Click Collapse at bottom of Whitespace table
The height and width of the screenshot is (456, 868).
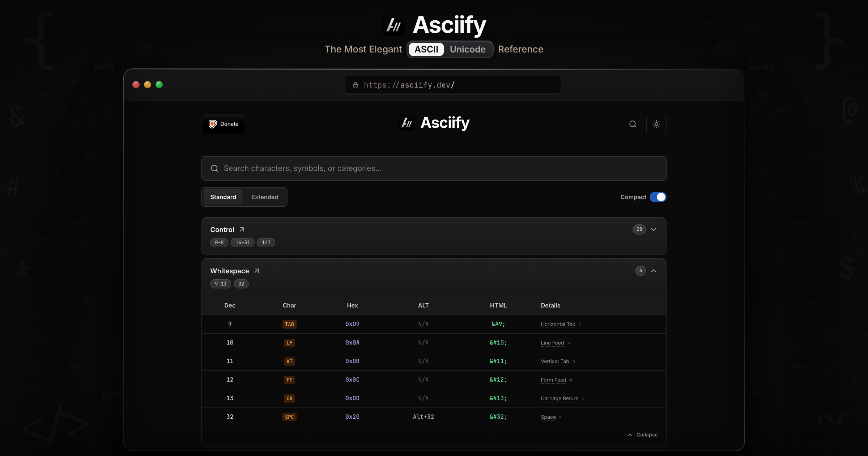643,435
